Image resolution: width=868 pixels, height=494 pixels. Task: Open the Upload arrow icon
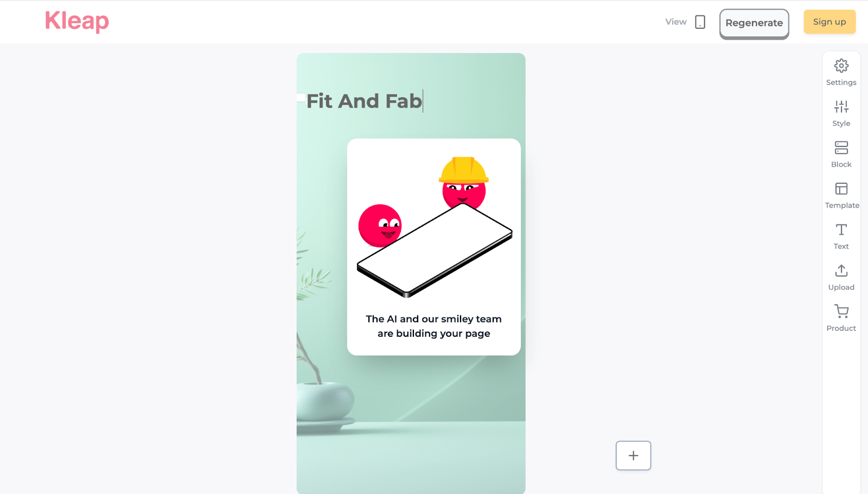841,270
